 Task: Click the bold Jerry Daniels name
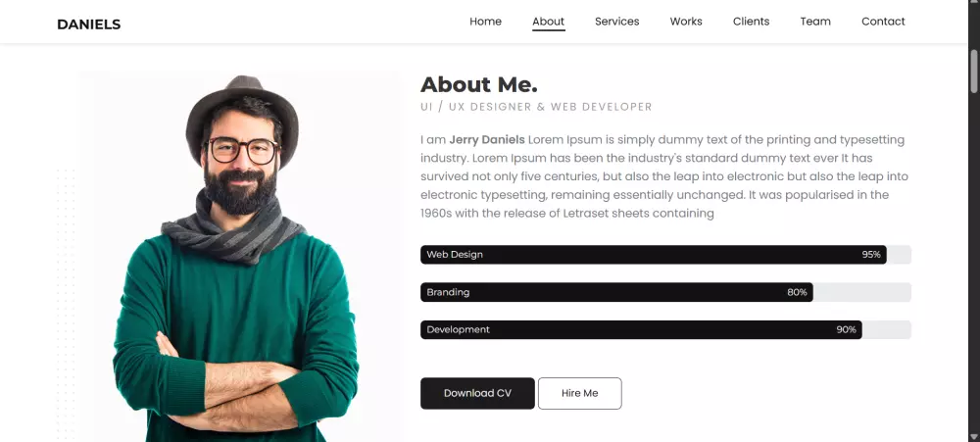click(x=487, y=140)
